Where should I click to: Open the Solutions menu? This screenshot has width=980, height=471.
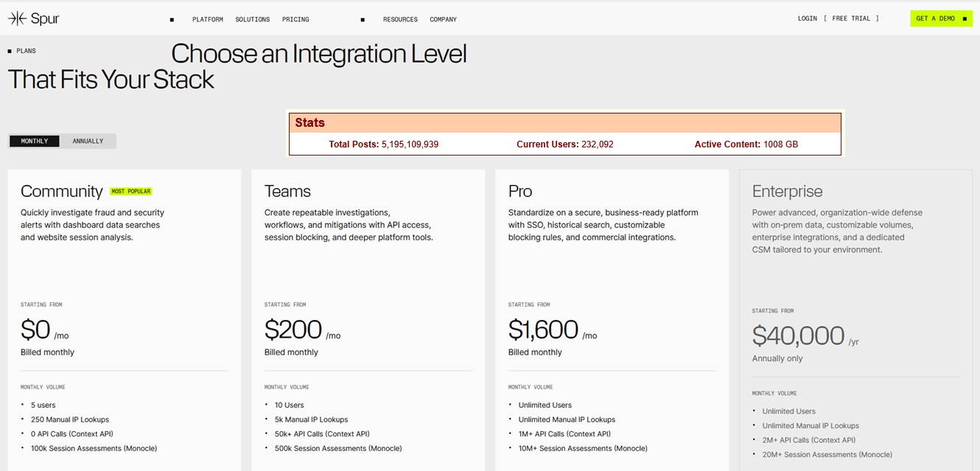(253, 19)
